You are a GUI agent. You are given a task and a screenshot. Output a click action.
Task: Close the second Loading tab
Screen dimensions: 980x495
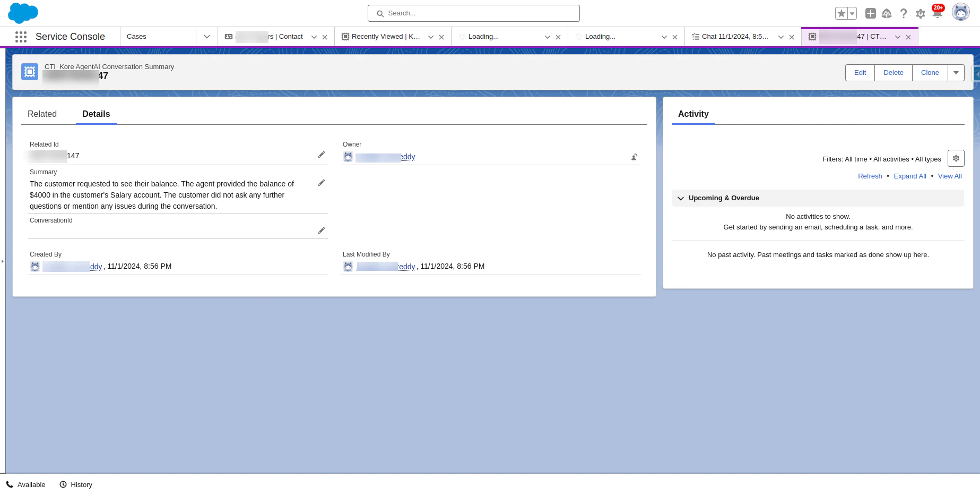click(675, 37)
